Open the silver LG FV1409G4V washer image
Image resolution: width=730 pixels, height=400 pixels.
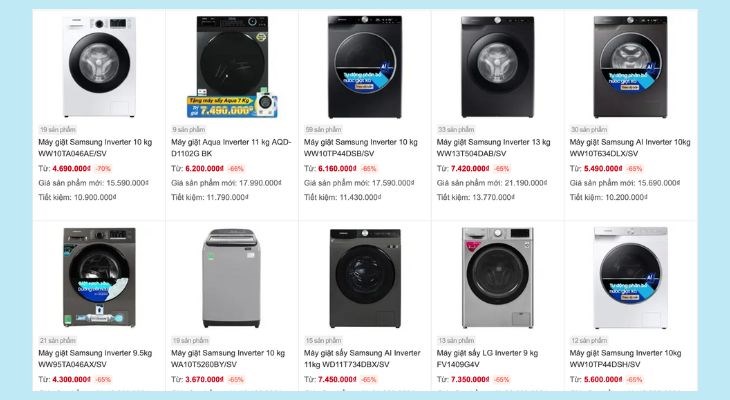click(497, 278)
